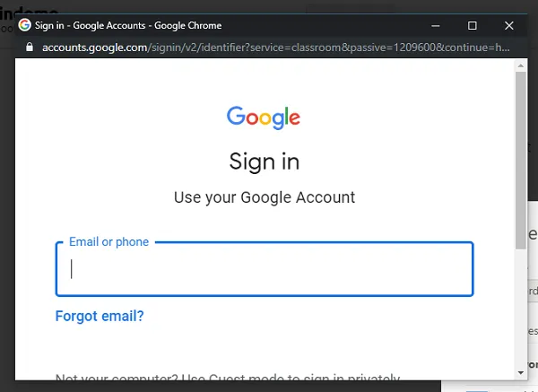The height and width of the screenshot is (392, 538).
Task: Click the scrollbar up arrow
Action: point(521,65)
